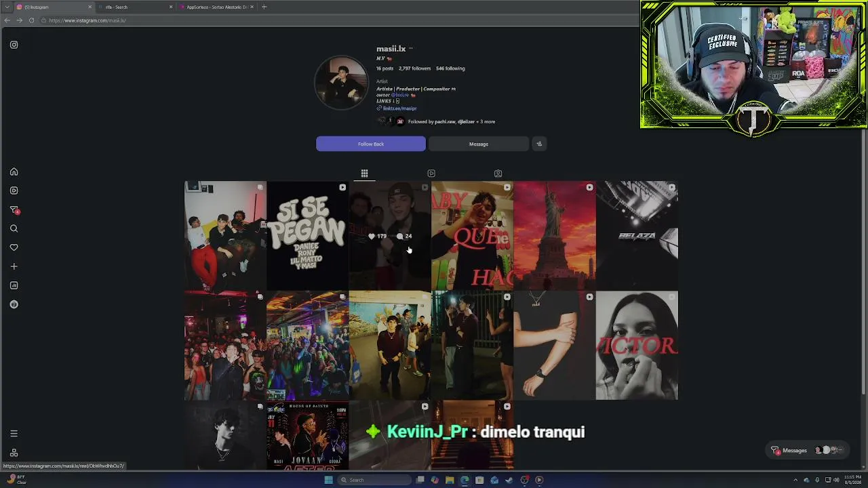Open the taskbar clock and date

852,480
